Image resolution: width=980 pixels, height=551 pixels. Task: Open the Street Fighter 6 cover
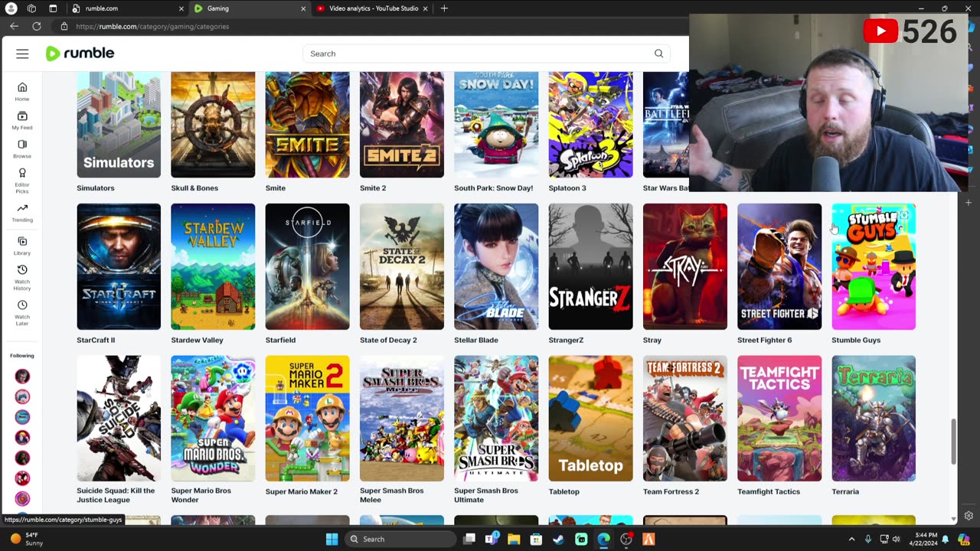779,266
